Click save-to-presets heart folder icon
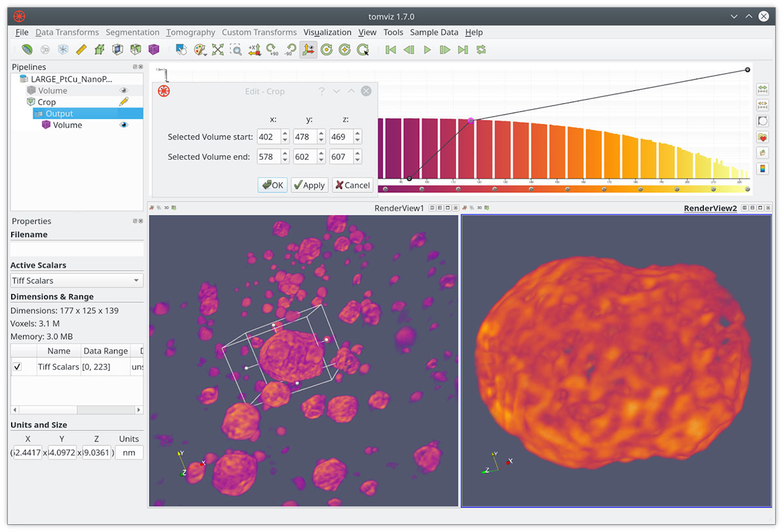The width and height of the screenshot is (783, 532). 762,138
